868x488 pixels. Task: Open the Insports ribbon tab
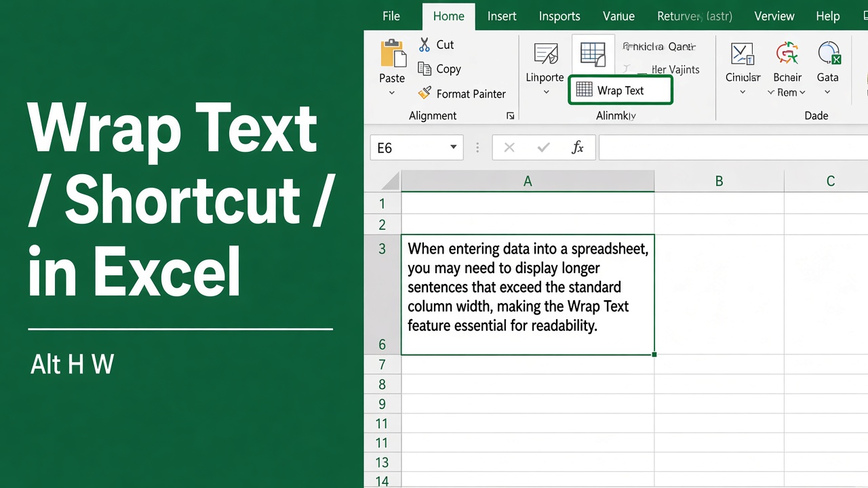point(559,16)
